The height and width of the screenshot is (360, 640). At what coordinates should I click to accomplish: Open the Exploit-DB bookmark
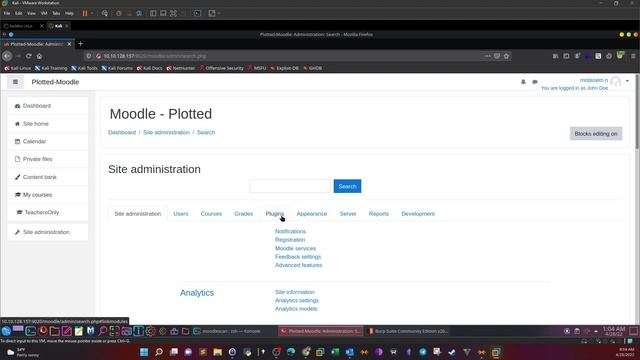click(284, 68)
